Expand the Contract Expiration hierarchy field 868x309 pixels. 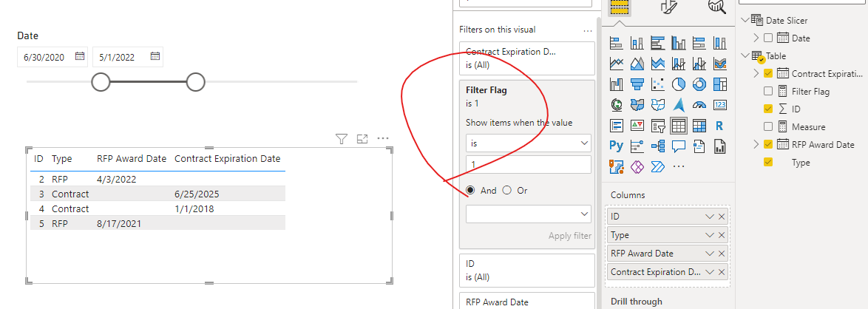(x=756, y=74)
